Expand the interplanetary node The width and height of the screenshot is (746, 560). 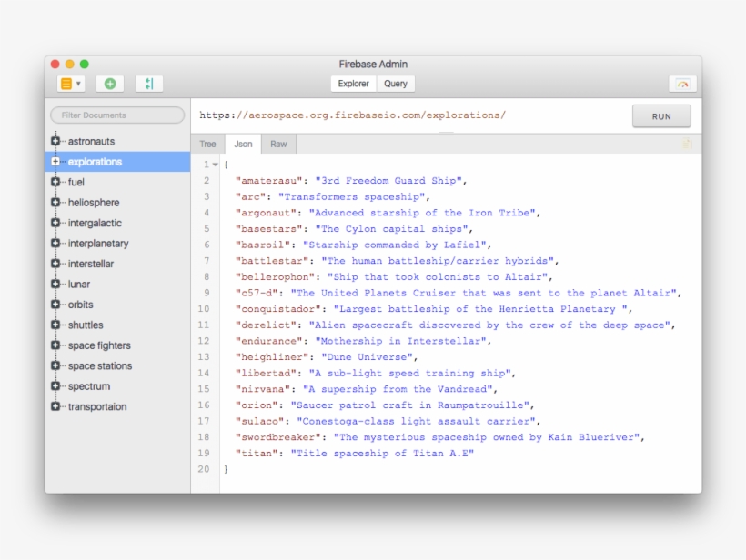coord(55,244)
